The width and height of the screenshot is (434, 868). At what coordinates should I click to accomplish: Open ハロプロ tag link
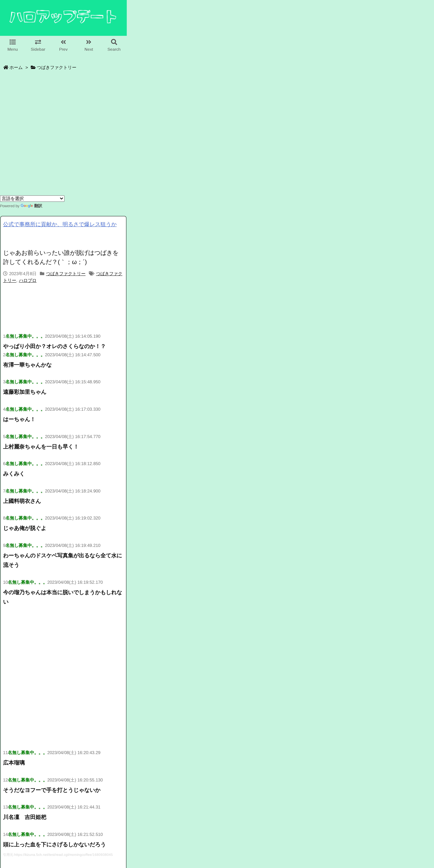point(28,280)
